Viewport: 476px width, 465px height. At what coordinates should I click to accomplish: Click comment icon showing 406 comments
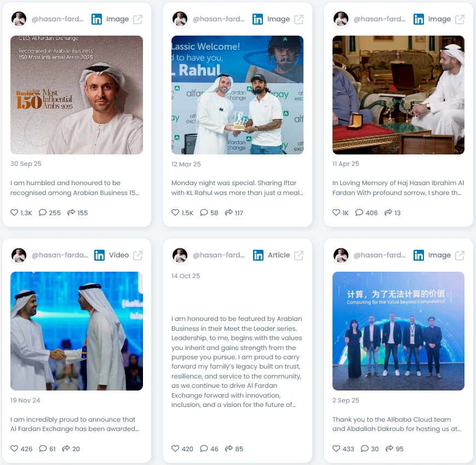pos(359,213)
